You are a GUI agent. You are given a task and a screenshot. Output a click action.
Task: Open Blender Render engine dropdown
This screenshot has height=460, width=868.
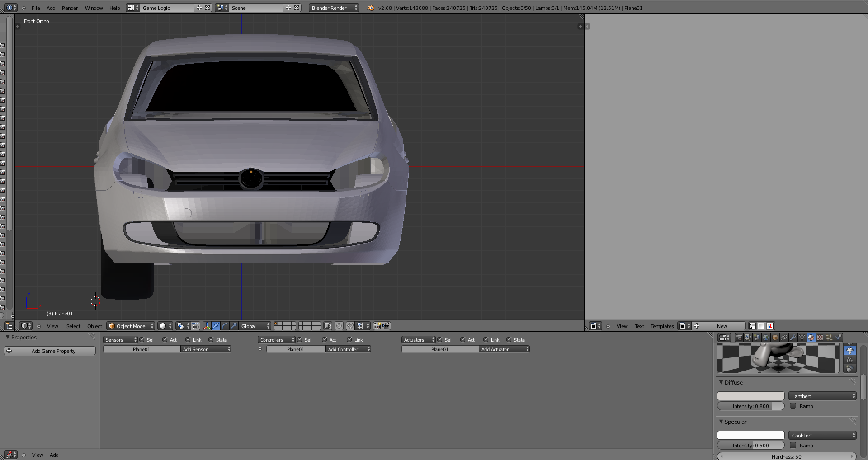point(334,8)
